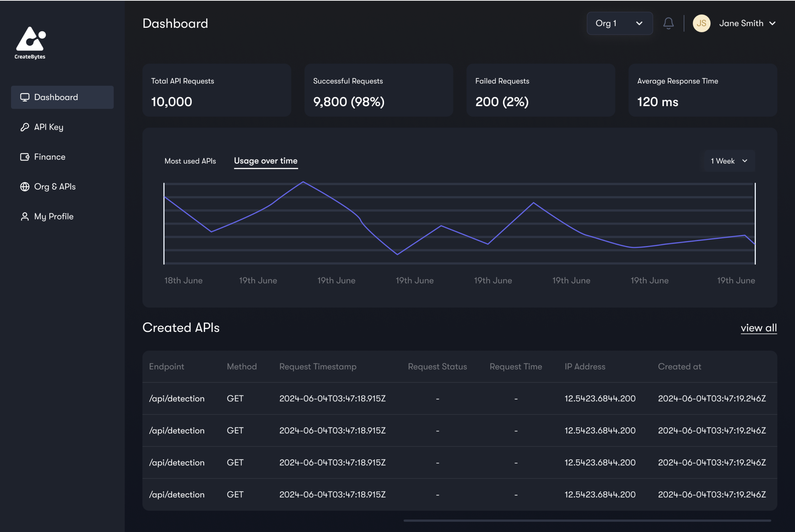Click the Org & APIs globe icon
Image resolution: width=795 pixels, height=532 pixels.
point(25,187)
